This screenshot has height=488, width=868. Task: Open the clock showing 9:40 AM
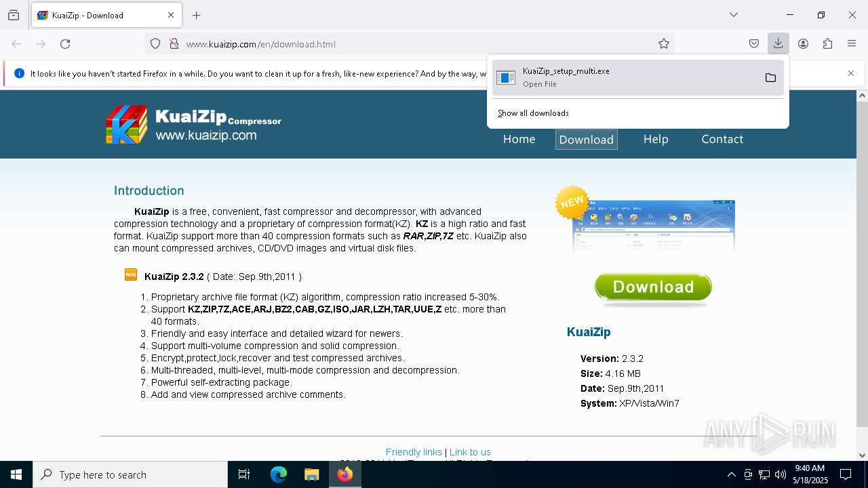(x=810, y=474)
